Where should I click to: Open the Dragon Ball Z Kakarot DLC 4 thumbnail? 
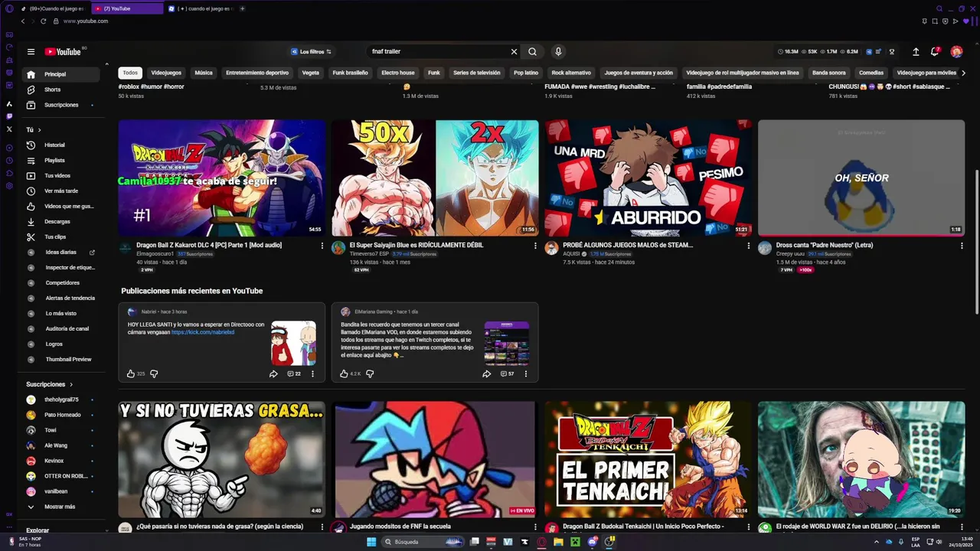(221, 178)
